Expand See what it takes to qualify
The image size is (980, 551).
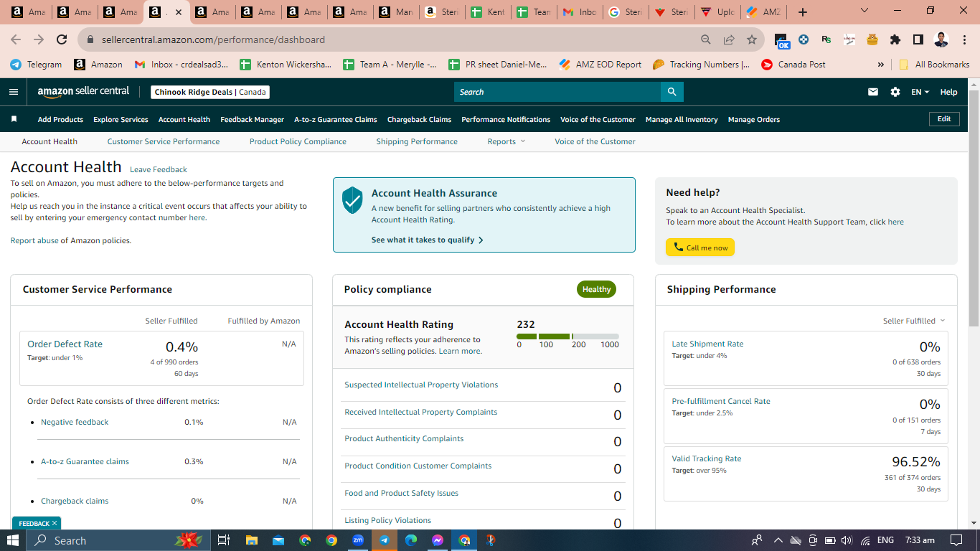(x=427, y=240)
